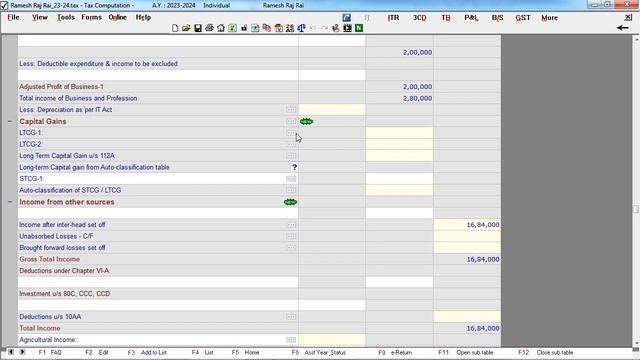This screenshot has width=640, height=360.
Task: Click the green new badge beside Capital Gains
Action: point(307,122)
